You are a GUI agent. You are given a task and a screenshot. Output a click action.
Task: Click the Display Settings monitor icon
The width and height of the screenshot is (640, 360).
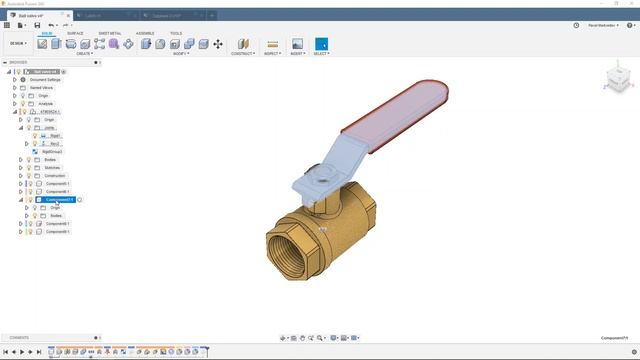pyautogui.click(x=333, y=338)
